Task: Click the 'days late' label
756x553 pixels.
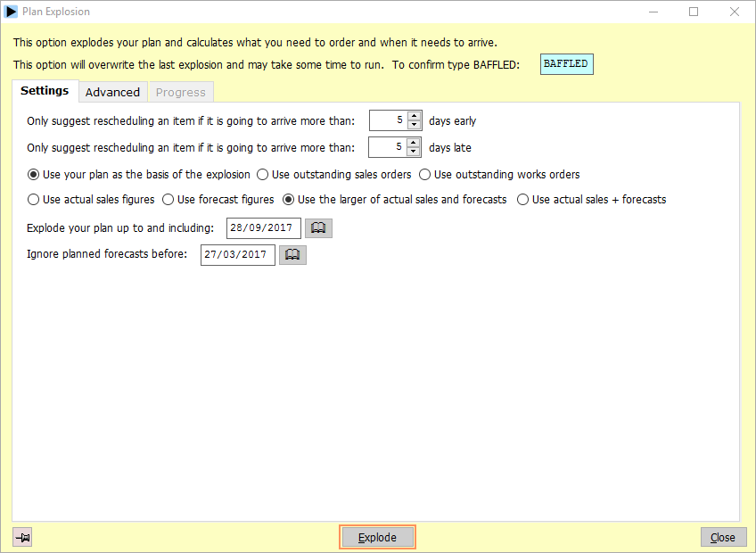Action: [450, 148]
